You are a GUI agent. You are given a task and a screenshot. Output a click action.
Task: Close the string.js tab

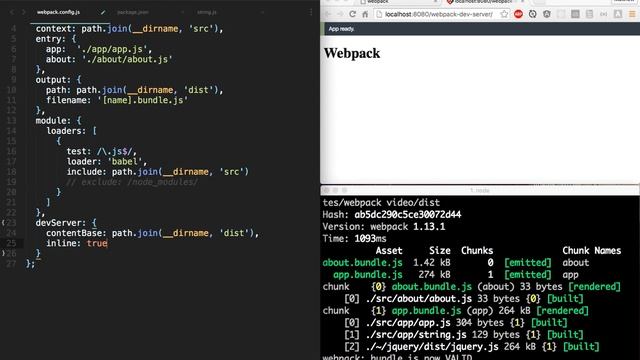[262, 12]
